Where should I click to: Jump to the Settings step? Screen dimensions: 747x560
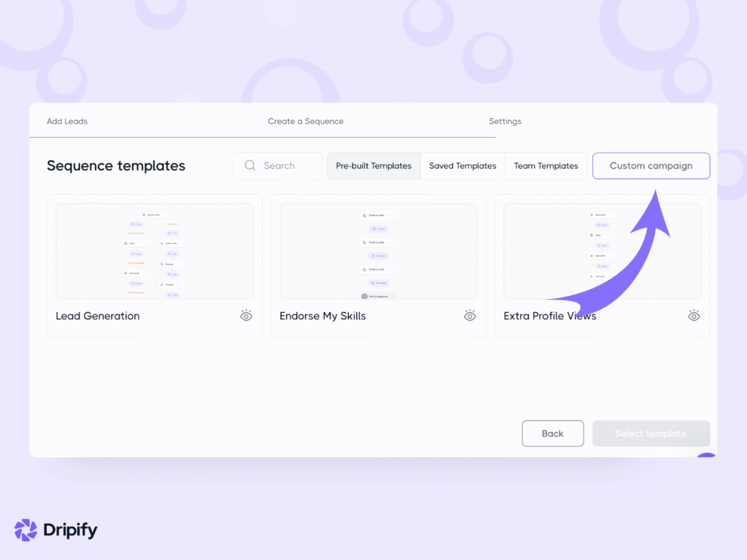tap(505, 121)
